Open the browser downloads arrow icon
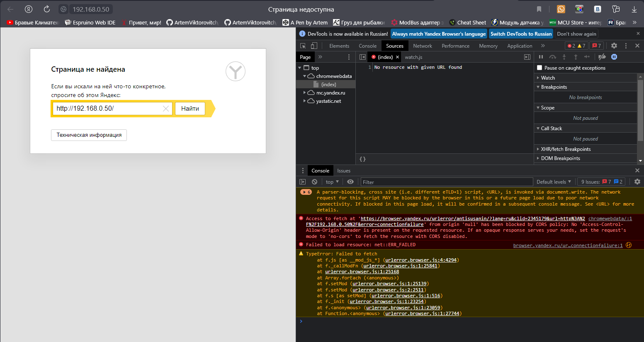 coord(634,9)
